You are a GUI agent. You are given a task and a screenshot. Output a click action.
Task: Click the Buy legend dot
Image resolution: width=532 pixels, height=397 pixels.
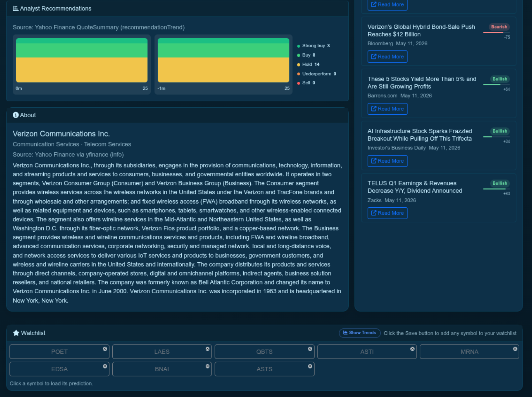pos(299,55)
